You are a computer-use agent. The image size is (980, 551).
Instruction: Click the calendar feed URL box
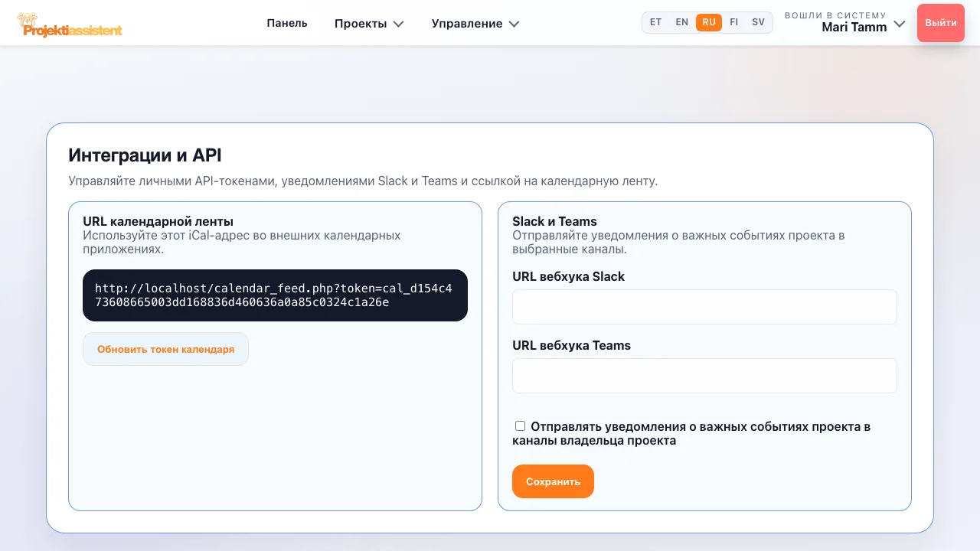coord(276,295)
